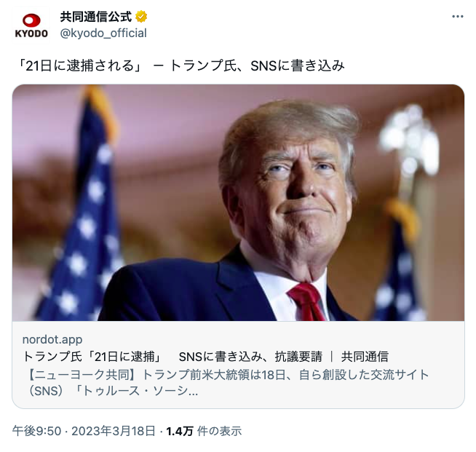
Task: Open the nordot.app domain link
Action: coord(52,339)
